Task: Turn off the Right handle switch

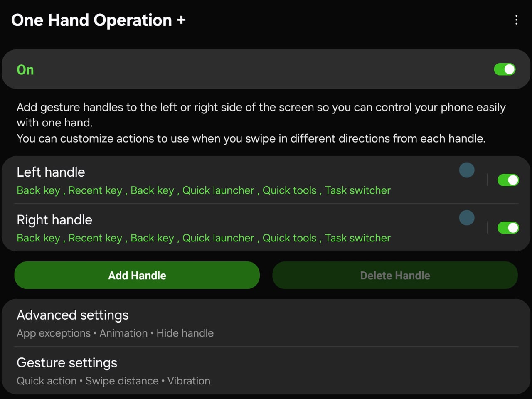Action: (x=508, y=228)
